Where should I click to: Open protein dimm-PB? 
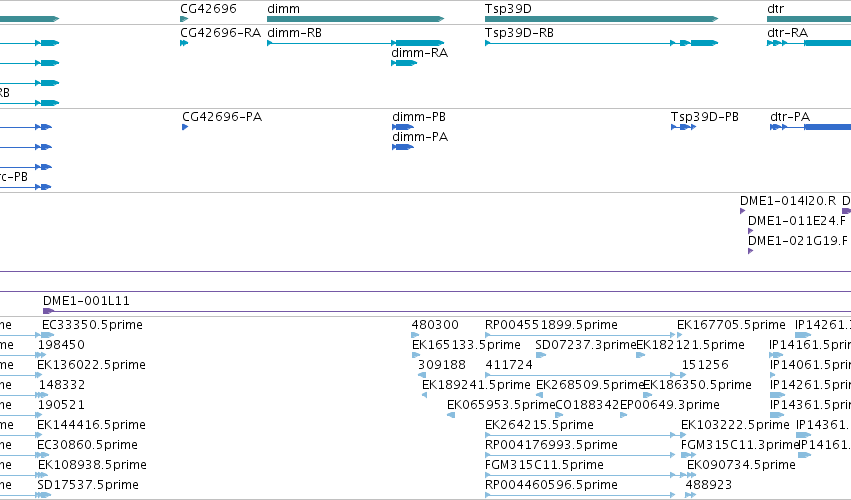click(419, 117)
